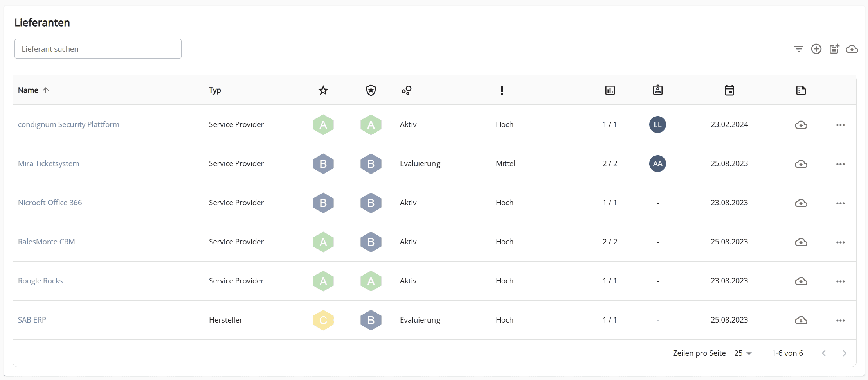The image size is (868, 380).
Task: Open the filter icon above the table
Action: tap(799, 48)
